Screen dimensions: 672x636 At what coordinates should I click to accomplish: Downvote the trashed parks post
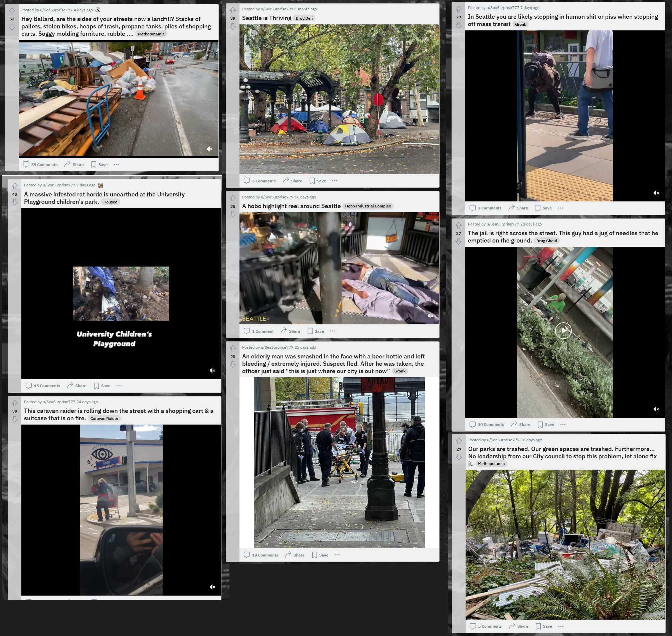pyautogui.click(x=459, y=457)
